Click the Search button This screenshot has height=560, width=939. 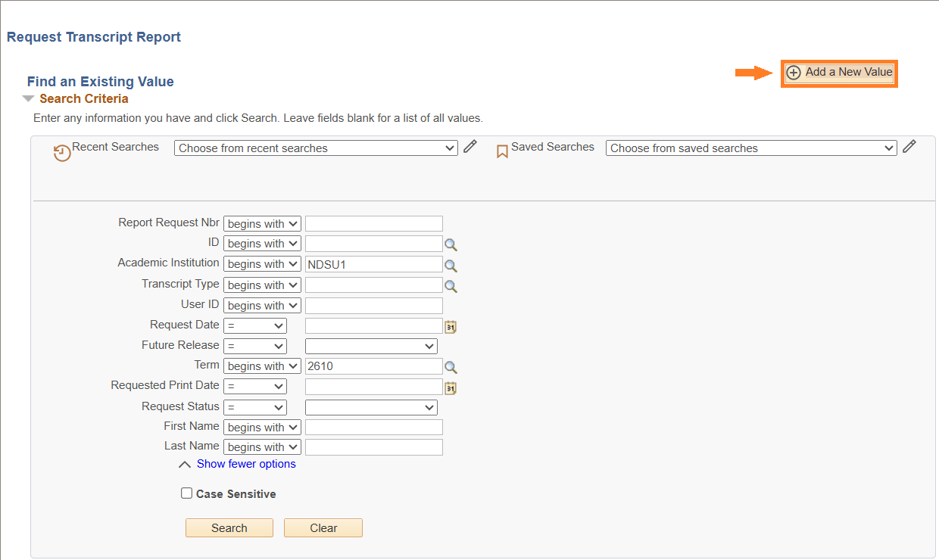coord(229,527)
